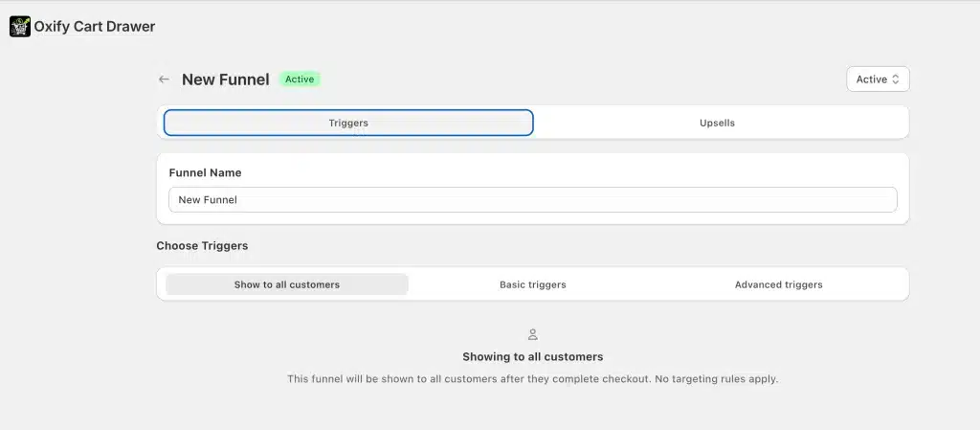Switch to the Triggers tab

point(348,123)
